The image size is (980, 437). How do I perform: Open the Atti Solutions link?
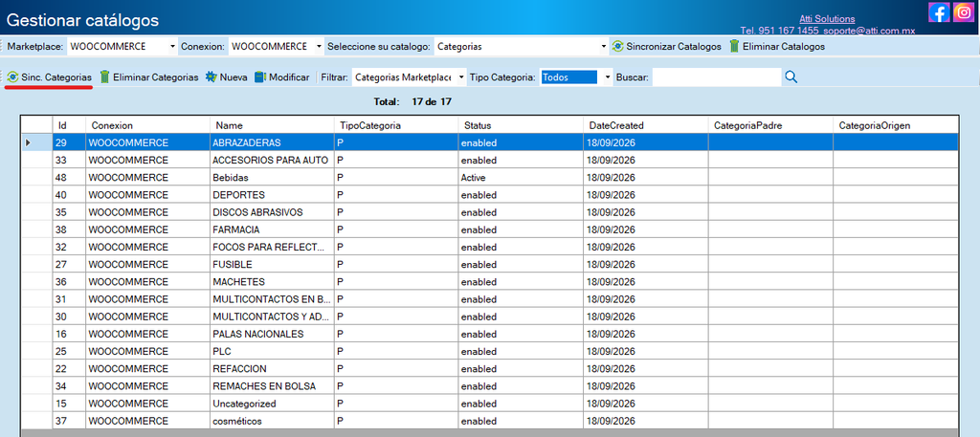pos(827,19)
